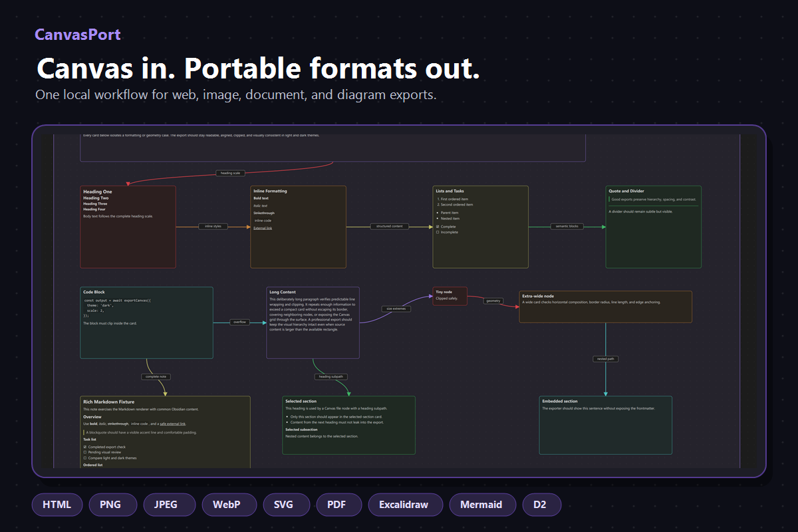Image resolution: width=798 pixels, height=532 pixels.
Task: Select the Inline Formatting card title
Action: point(271,192)
